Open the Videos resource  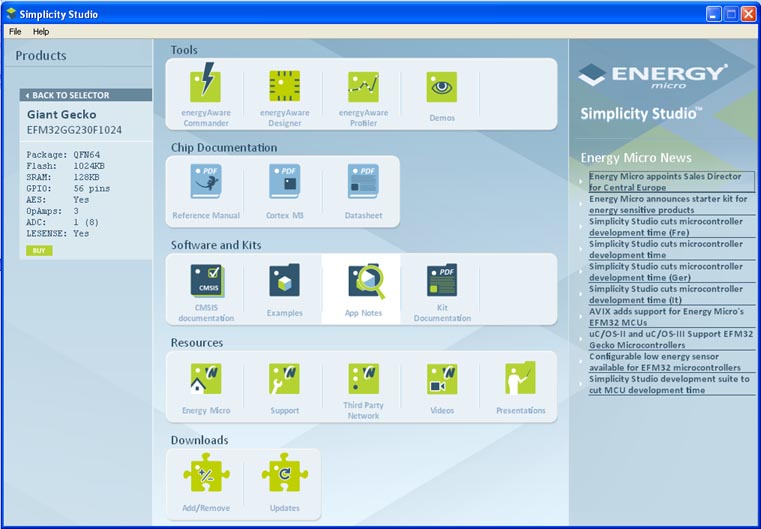click(x=442, y=387)
